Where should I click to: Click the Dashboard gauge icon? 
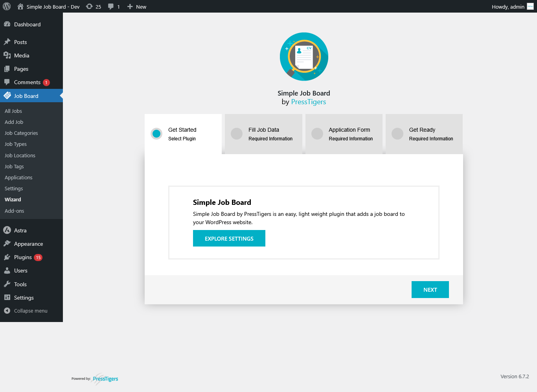click(7, 24)
